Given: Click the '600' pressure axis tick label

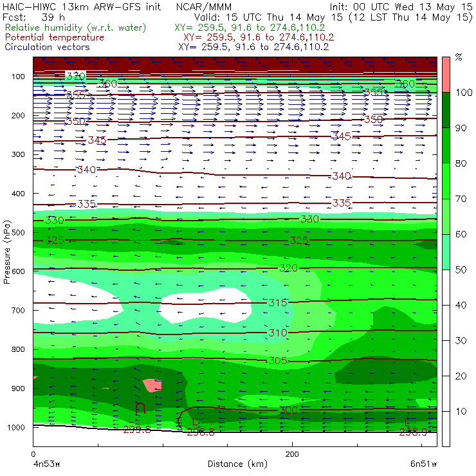Looking at the screenshot, I should point(18,271).
